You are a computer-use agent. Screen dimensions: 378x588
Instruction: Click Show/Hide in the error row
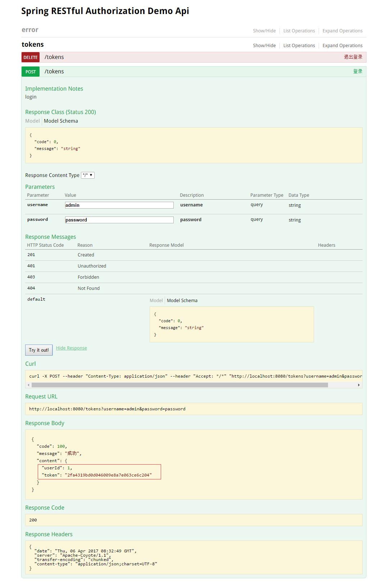264,31
